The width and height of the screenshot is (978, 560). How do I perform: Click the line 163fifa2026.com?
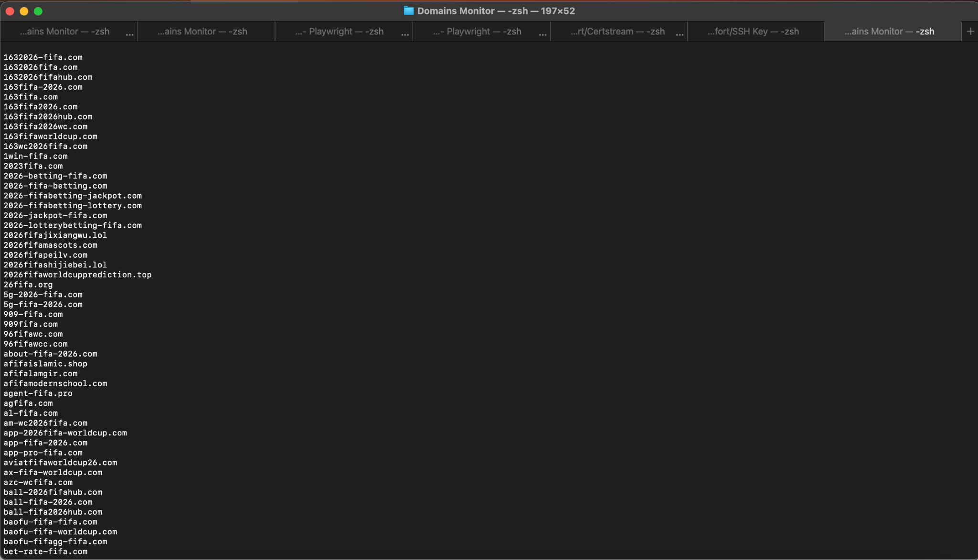pyautogui.click(x=41, y=107)
